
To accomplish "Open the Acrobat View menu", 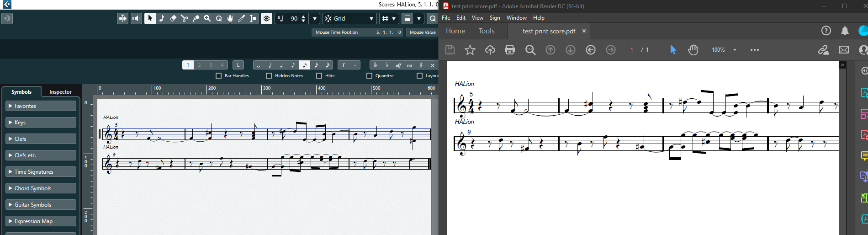I will click(x=477, y=18).
